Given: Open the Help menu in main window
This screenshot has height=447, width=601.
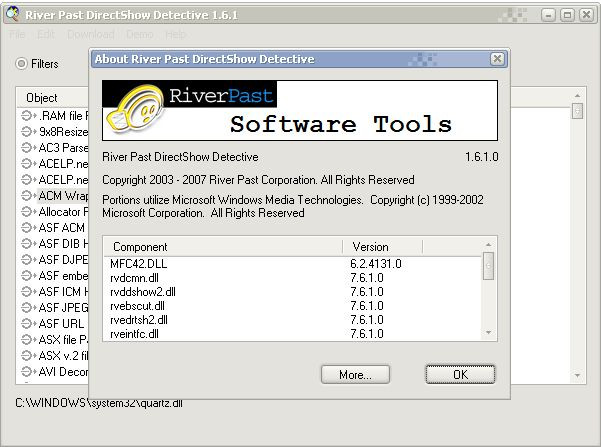Looking at the screenshot, I should pyautogui.click(x=175, y=35).
